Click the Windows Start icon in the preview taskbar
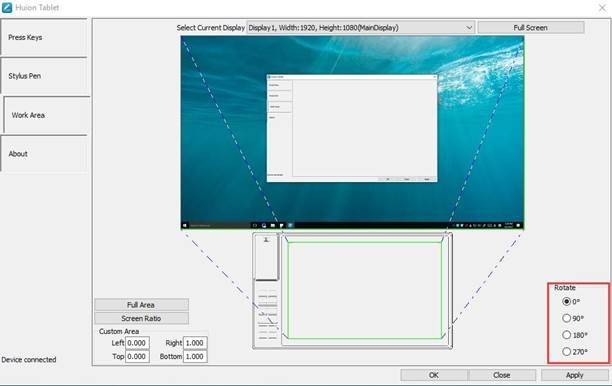 186,225
